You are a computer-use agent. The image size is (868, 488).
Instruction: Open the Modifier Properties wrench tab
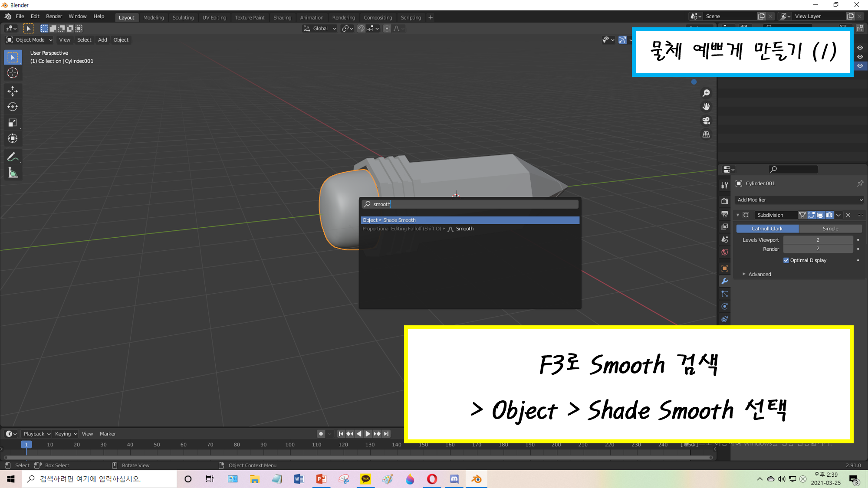pyautogui.click(x=724, y=281)
